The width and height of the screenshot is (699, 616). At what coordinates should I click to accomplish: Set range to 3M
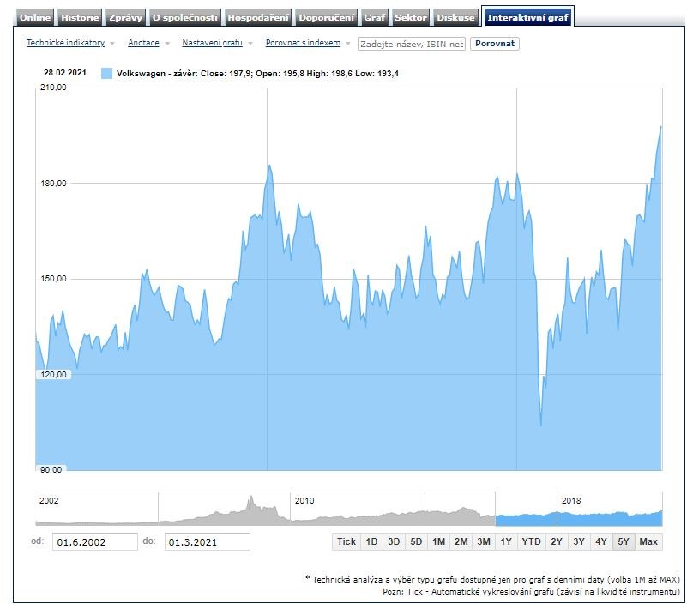(x=484, y=541)
